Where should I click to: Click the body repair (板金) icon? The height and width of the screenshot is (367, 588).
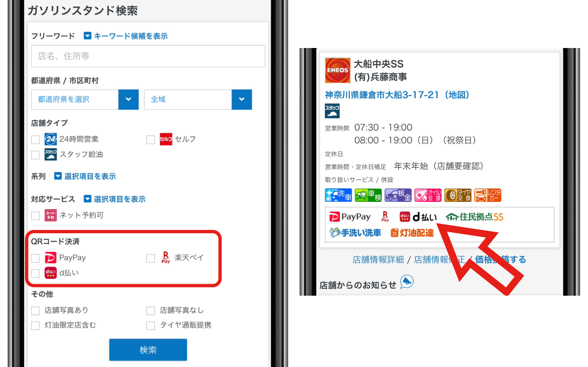click(x=398, y=195)
